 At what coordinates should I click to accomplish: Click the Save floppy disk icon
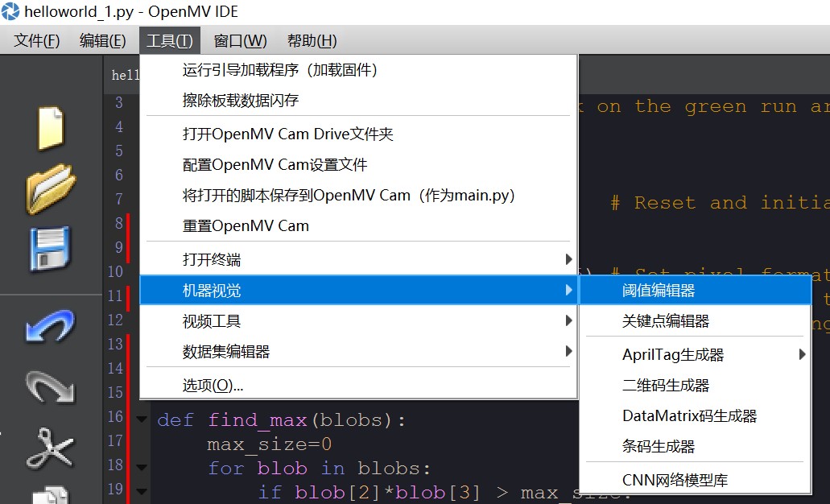[50, 249]
